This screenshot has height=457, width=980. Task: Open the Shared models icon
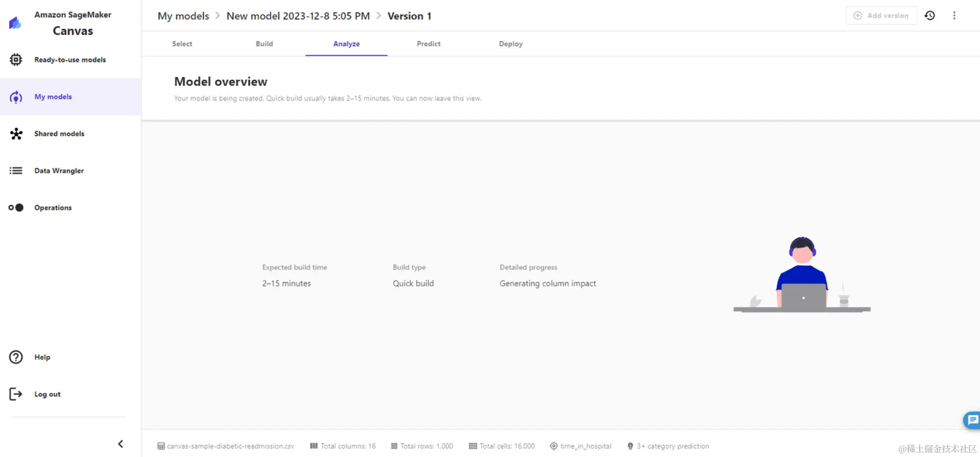pyautogui.click(x=16, y=134)
